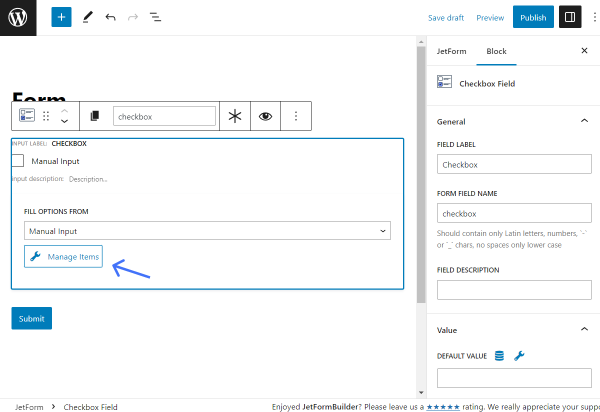Toggle field visibility eye icon

point(265,116)
